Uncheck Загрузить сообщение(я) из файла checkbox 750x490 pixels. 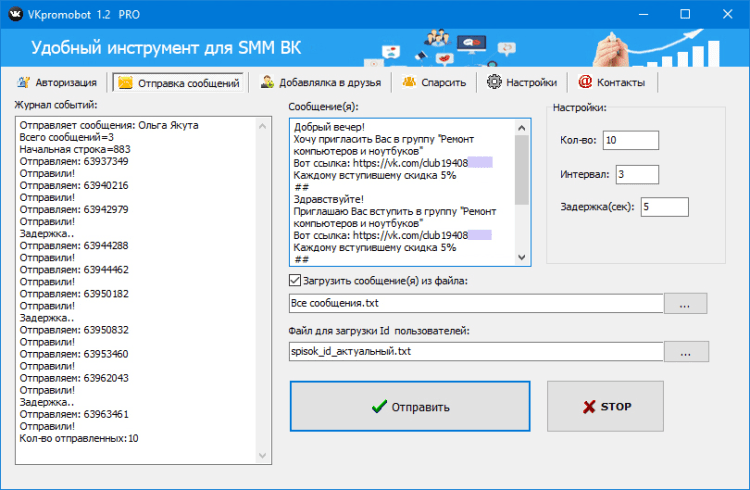click(294, 281)
